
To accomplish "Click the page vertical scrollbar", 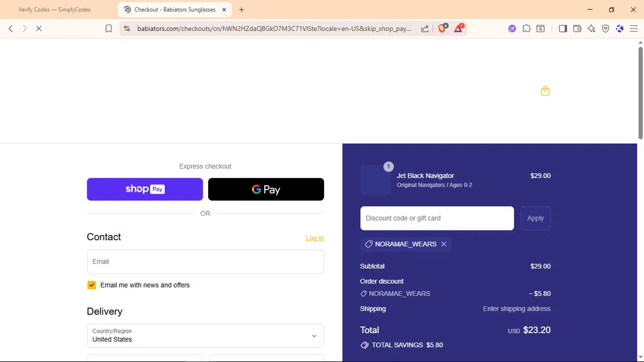I will [x=640, y=93].
